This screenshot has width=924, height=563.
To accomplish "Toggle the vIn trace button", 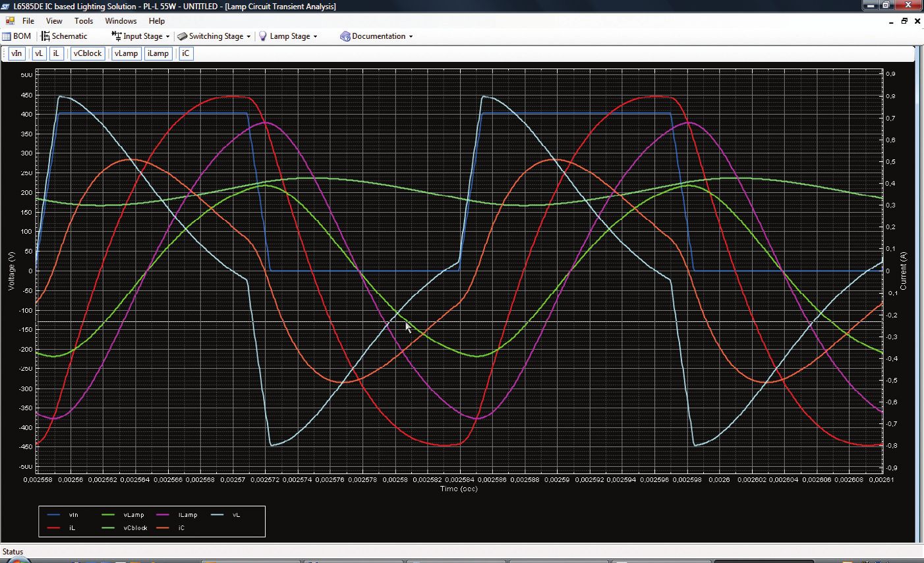I will point(16,53).
